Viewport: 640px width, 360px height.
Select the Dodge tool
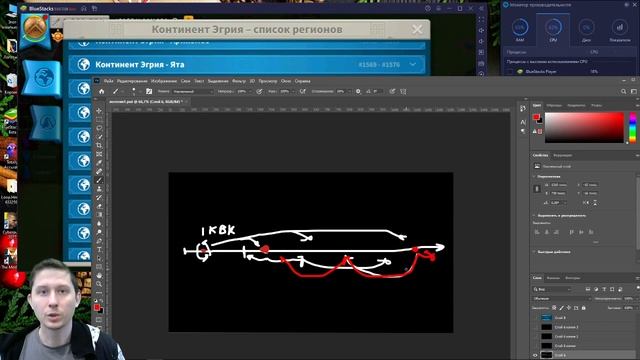click(x=99, y=232)
